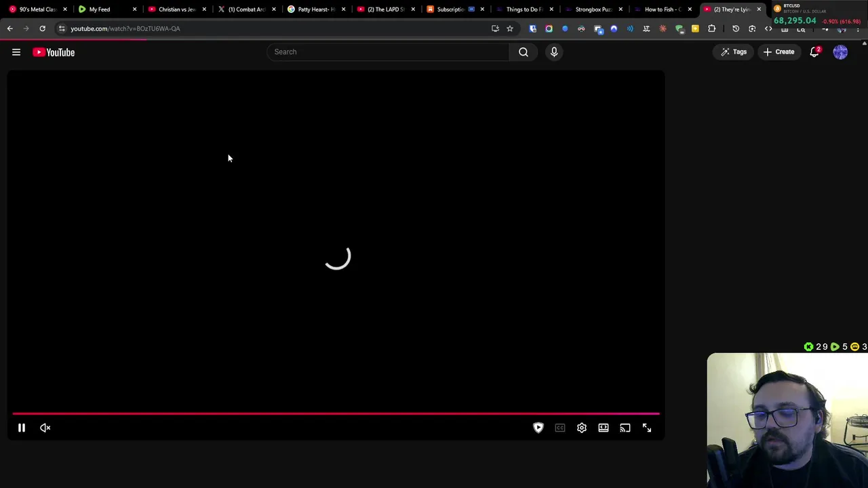Screen dimensions: 868x488
Task: Open the YouTube hamburger guide menu
Action: click(16, 52)
